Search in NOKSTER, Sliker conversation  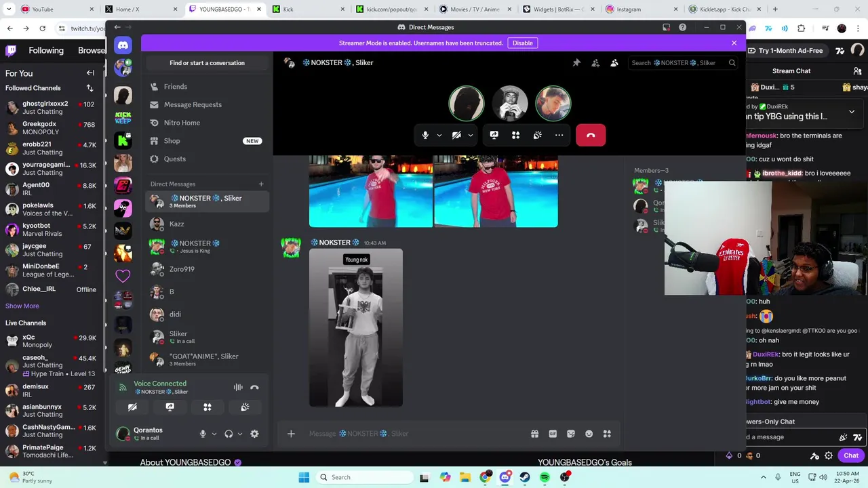point(683,62)
